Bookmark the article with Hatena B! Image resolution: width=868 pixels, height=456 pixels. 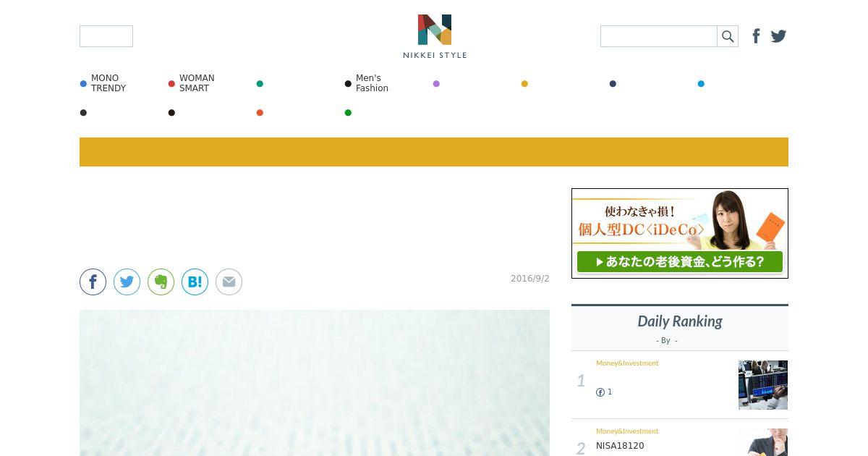[195, 282]
